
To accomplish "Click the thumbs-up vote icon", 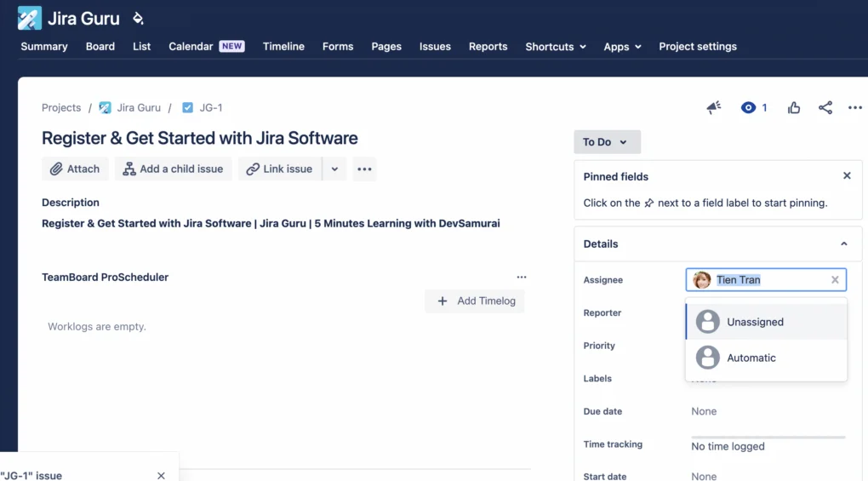I will pos(794,107).
